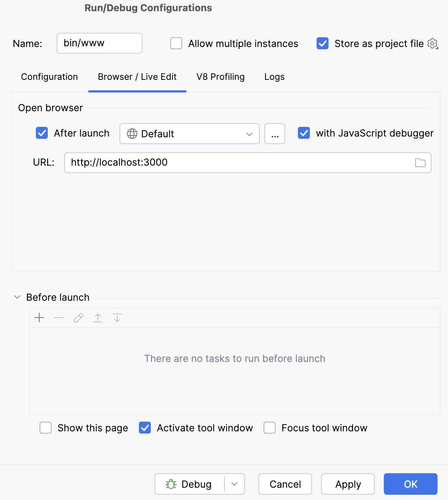Remove the selected before-launch task
Viewport: 448px width, 500px height.
tap(58, 318)
